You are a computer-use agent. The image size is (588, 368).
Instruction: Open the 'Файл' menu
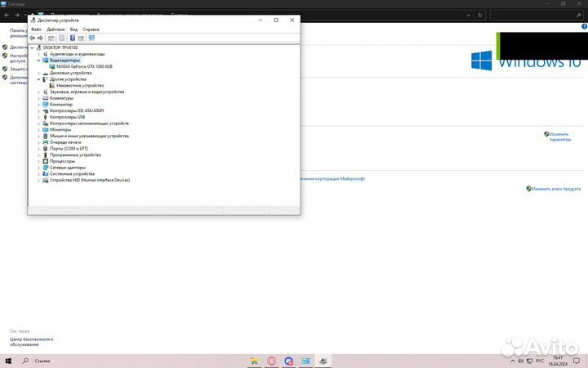click(36, 29)
